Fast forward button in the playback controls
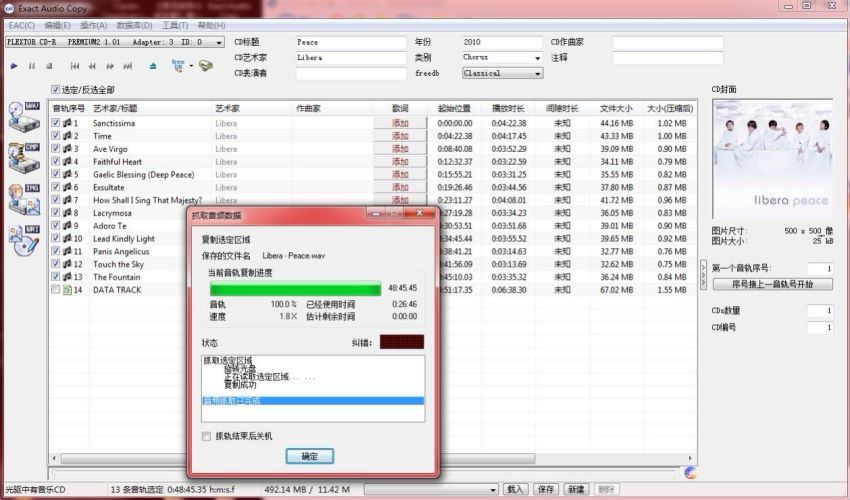 pos(110,66)
